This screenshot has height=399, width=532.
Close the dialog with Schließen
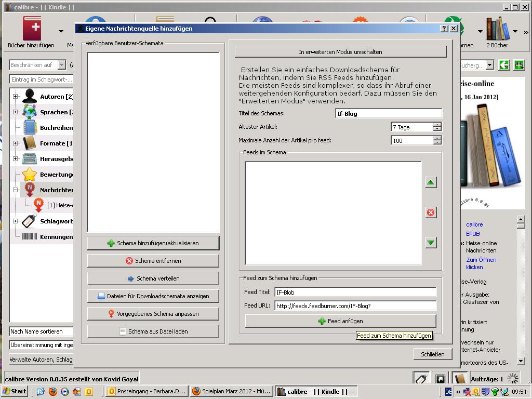pyautogui.click(x=433, y=354)
